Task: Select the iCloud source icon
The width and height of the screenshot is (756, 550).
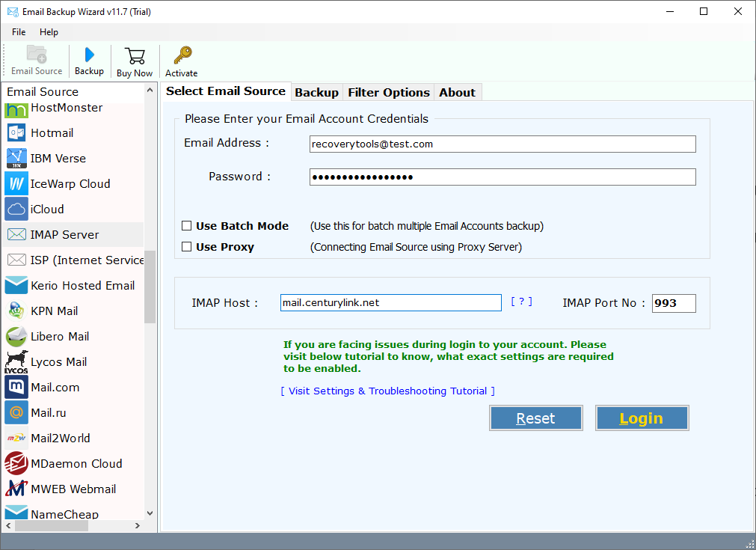Action: pyautogui.click(x=16, y=210)
